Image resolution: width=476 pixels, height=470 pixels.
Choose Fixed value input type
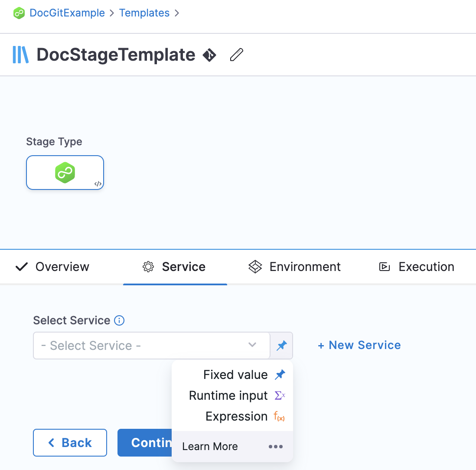(235, 375)
